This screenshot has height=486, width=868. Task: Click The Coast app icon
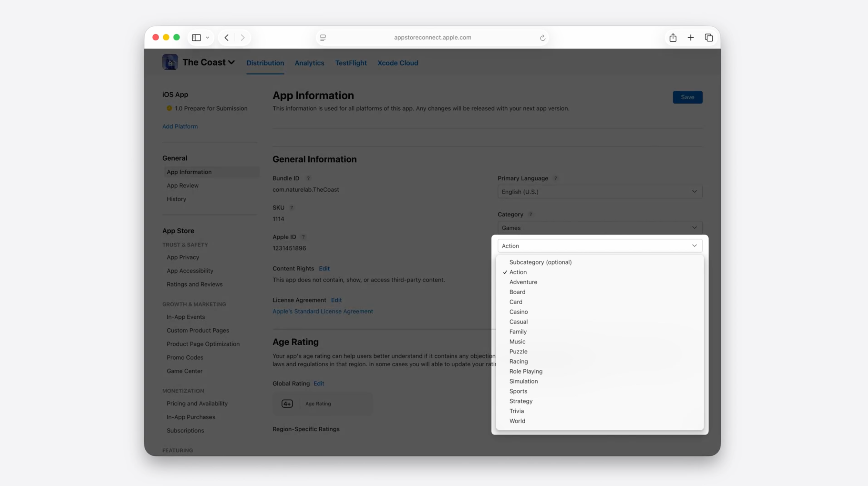tap(170, 62)
